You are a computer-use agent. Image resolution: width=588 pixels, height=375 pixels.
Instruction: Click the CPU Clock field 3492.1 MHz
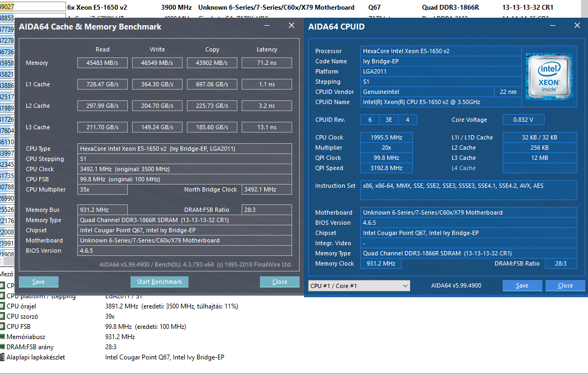(x=185, y=169)
